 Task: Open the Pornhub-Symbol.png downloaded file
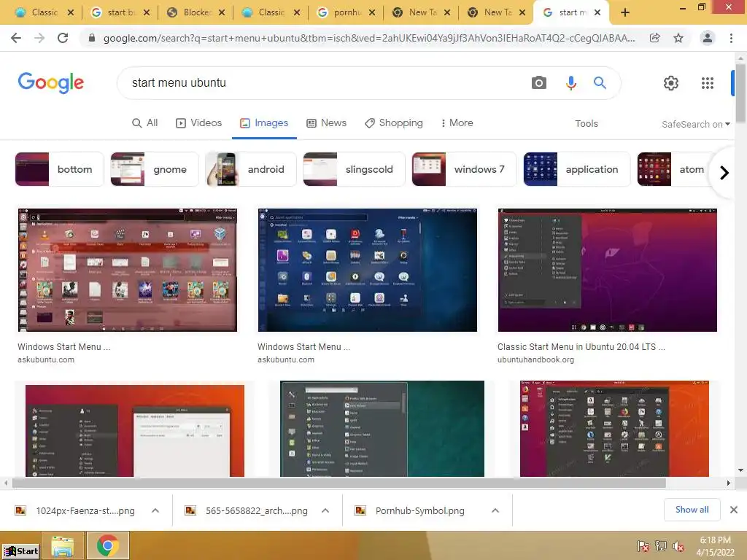tap(419, 510)
